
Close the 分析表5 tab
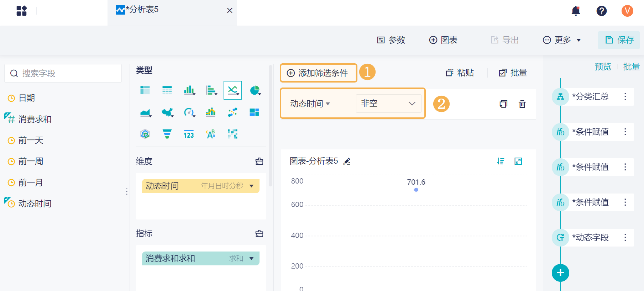coord(230,10)
